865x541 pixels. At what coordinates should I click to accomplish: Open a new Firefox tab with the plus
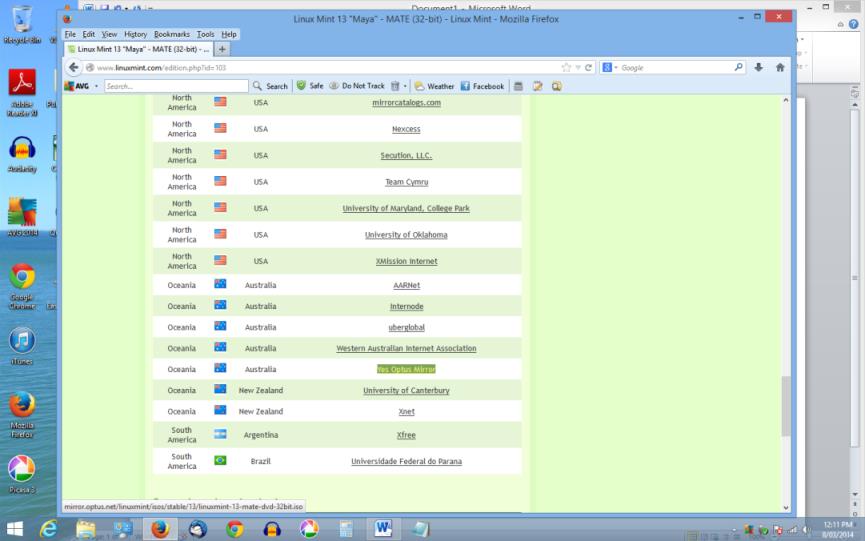[x=222, y=49]
